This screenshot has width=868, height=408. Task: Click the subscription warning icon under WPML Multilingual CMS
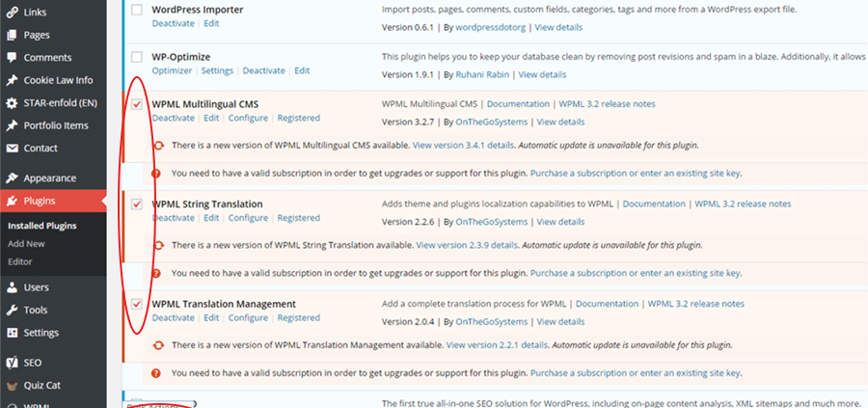(x=156, y=174)
